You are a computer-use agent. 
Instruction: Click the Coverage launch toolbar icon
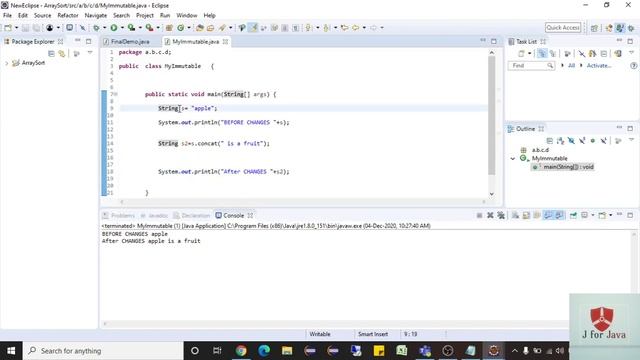tap(131, 28)
